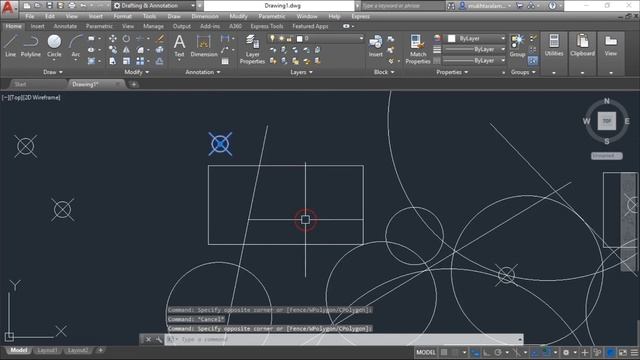
Task: Click the Group icon
Action: click(517, 45)
